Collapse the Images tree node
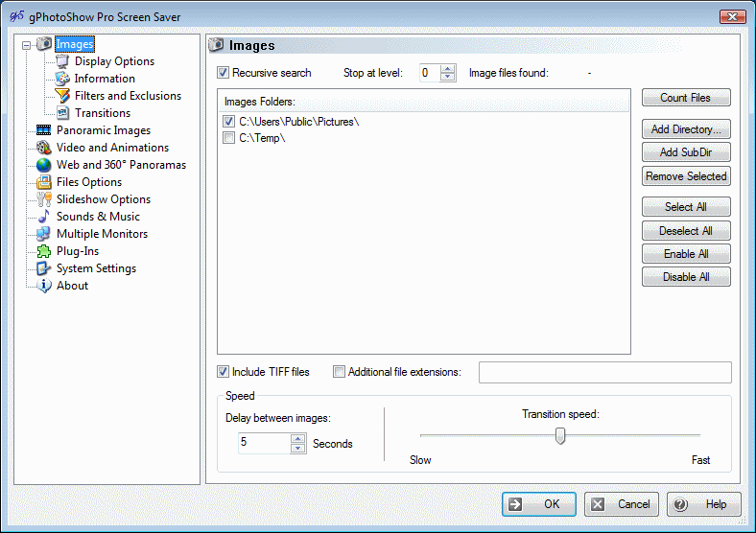Viewport: 756px width, 533px height. pyautogui.click(x=26, y=45)
